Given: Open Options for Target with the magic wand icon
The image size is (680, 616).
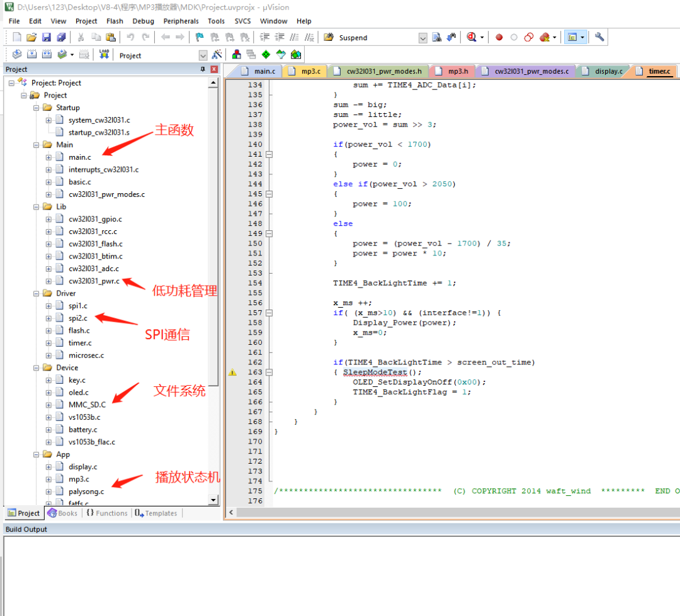Looking at the screenshot, I should coord(216,55).
